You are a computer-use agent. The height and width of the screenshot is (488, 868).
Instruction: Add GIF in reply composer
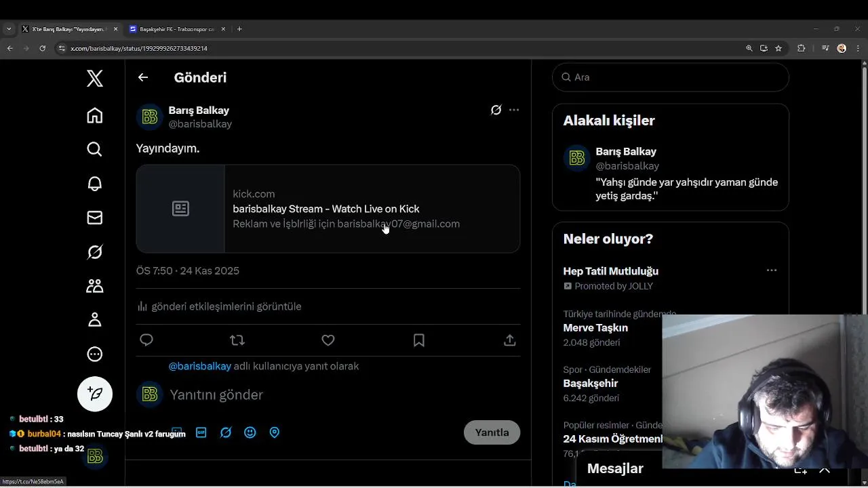point(201,432)
